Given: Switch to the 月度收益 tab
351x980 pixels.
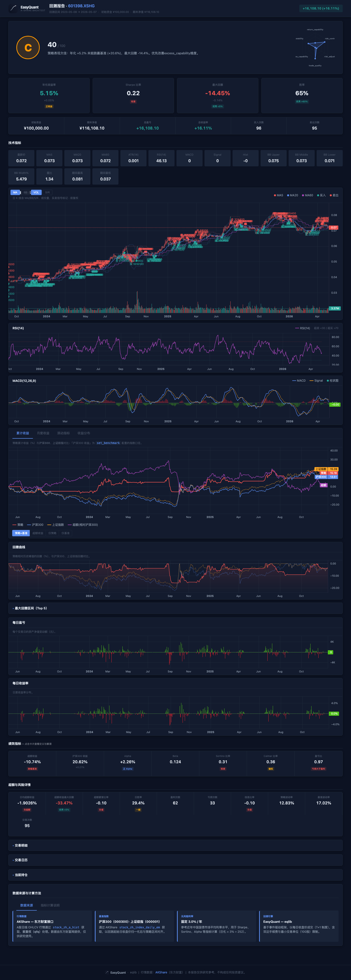Looking at the screenshot, I should pos(43,433).
